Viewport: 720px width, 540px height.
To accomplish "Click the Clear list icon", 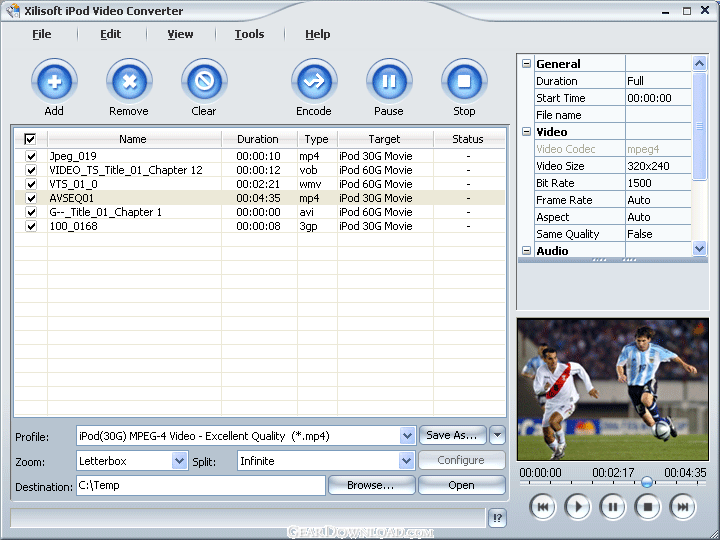I will tap(204, 82).
